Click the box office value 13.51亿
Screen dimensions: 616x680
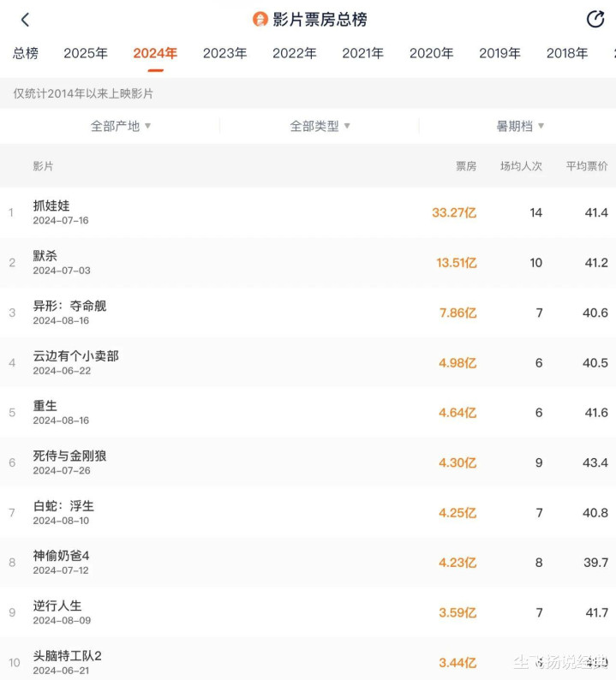tap(457, 263)
